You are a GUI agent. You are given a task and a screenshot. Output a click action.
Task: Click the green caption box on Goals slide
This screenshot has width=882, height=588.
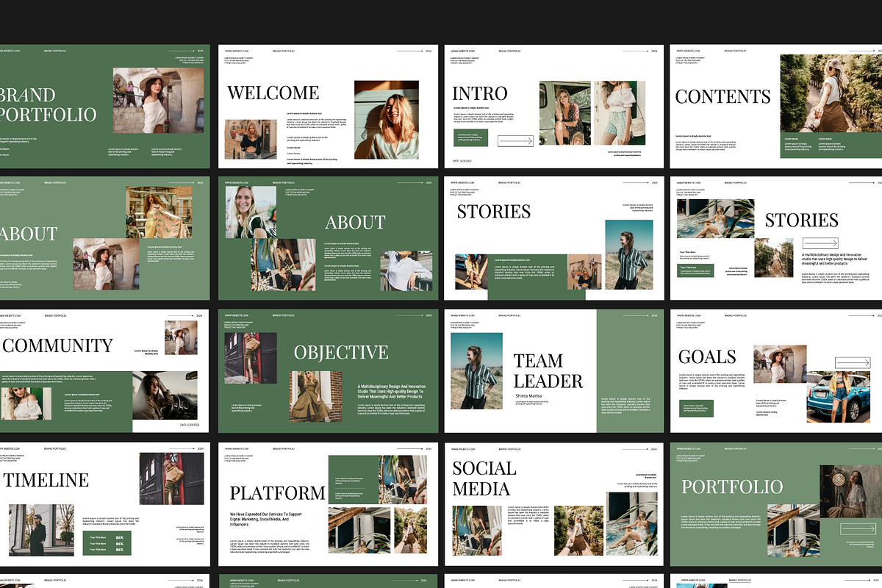696,409
